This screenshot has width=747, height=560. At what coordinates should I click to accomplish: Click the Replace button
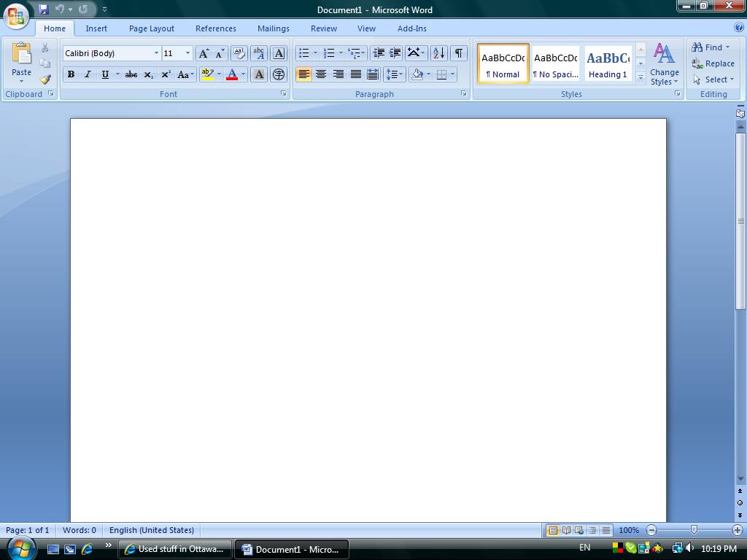[713, 63]
